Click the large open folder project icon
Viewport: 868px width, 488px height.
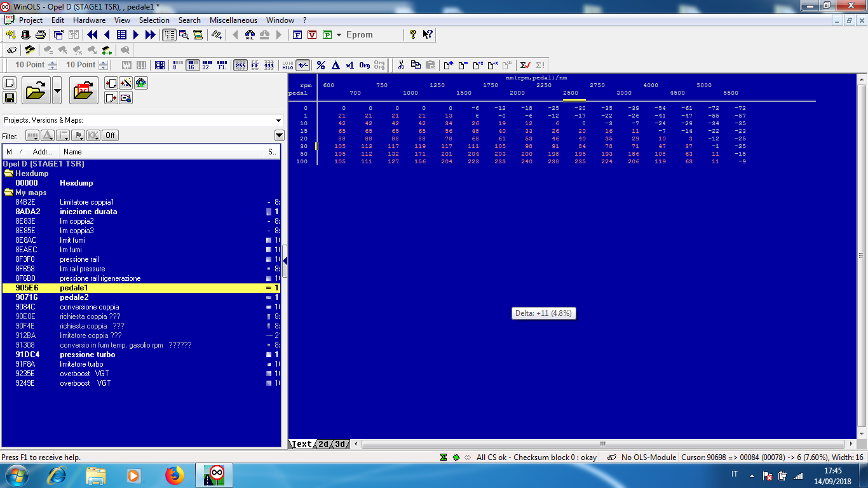36,90
